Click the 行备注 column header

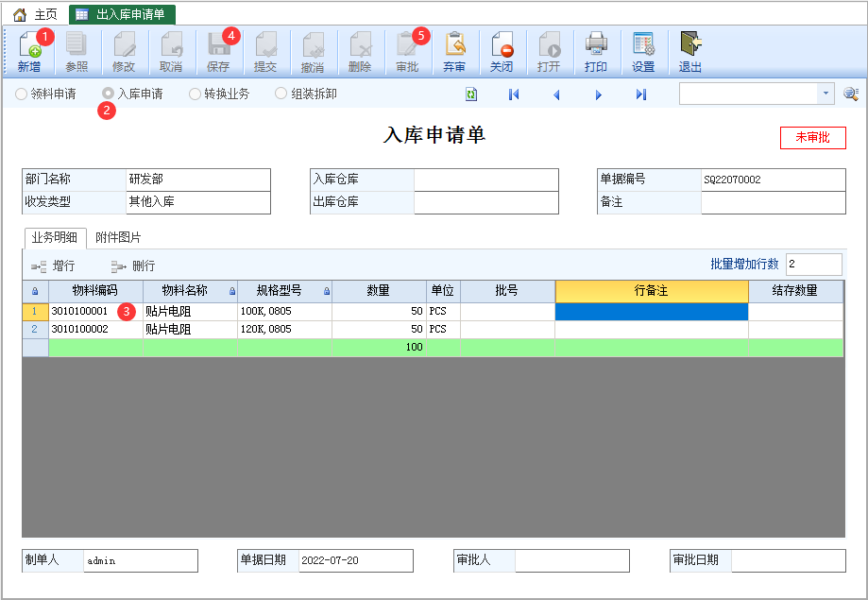tap(652, 291)
